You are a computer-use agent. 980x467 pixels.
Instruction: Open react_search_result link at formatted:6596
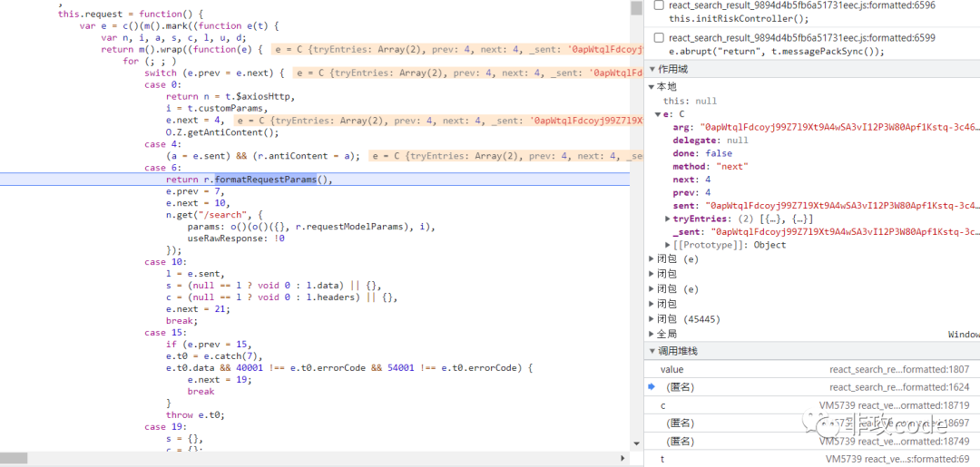(802, 5)
